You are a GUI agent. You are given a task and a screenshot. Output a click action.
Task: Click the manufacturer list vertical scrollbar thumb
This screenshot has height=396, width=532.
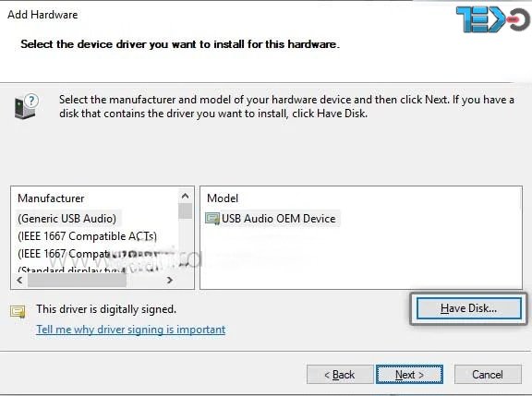pos(185,210)
